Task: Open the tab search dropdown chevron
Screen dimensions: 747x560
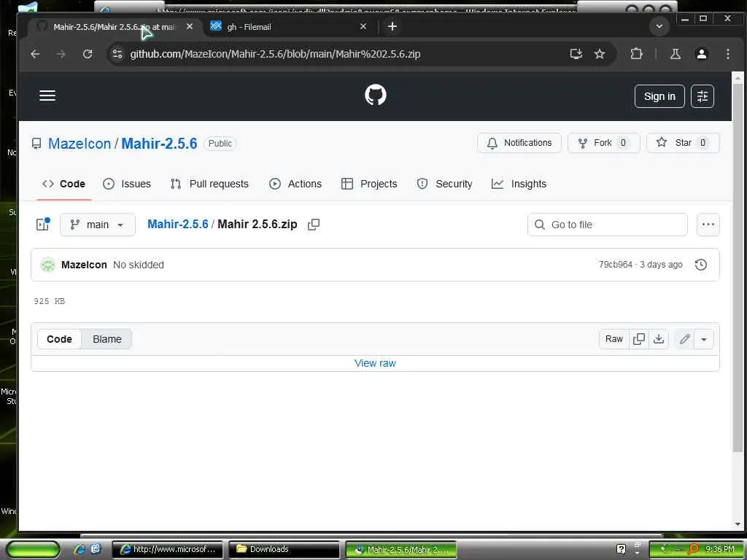Action: click(659, 26)
